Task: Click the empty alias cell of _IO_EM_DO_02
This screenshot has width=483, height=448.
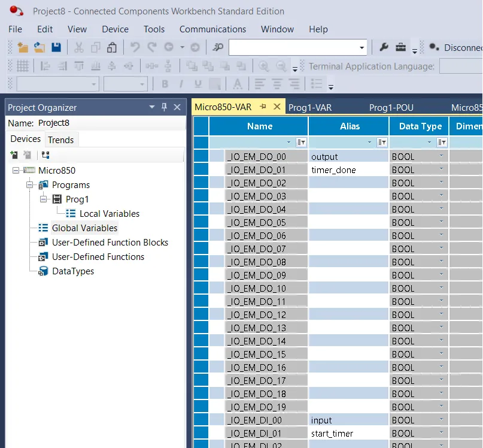Action: click(348, 183)
